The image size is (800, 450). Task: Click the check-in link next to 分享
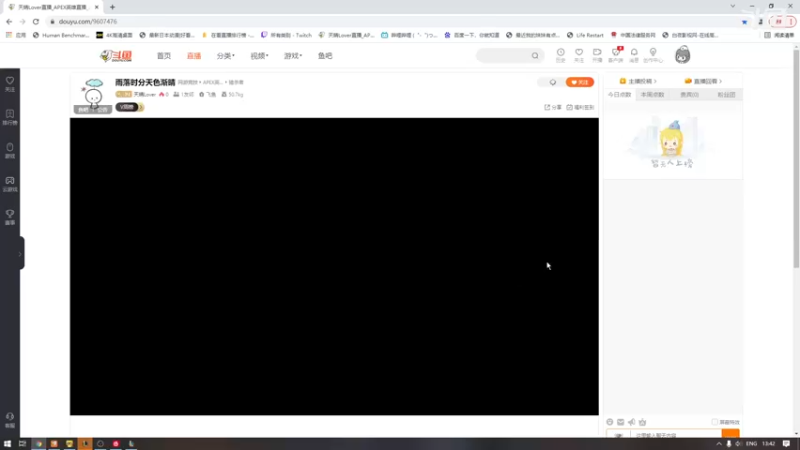tap(580, 107)
